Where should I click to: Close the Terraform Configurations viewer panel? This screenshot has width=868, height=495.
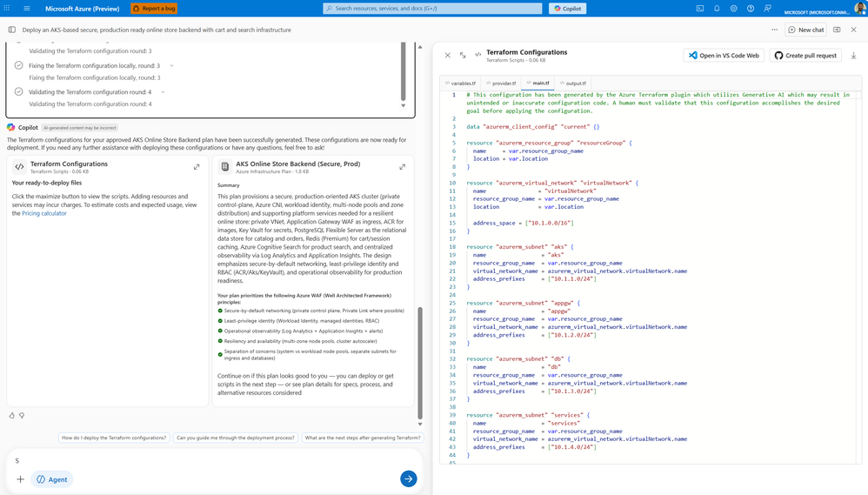[447, 56]
